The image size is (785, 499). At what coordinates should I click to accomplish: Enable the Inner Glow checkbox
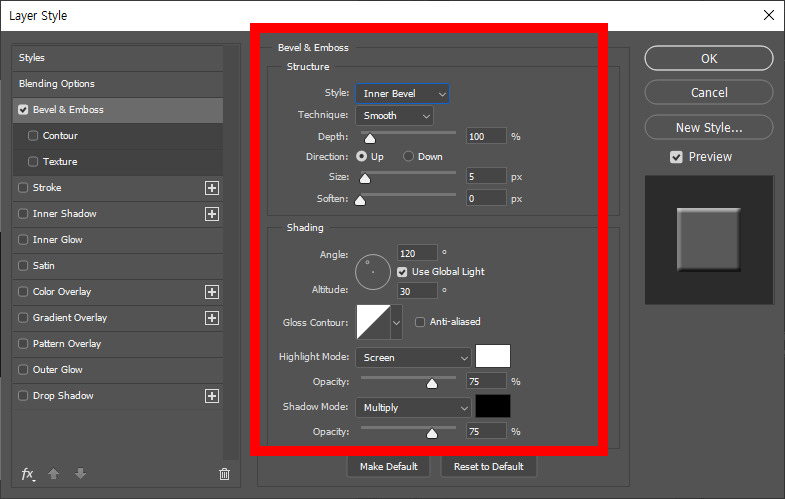click(x=23, y=240)
